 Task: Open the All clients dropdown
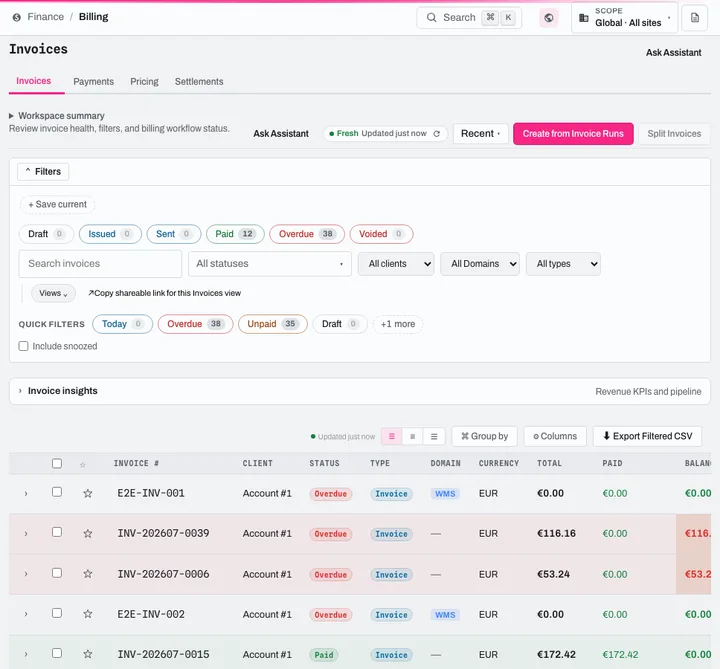tap(396, 264)
